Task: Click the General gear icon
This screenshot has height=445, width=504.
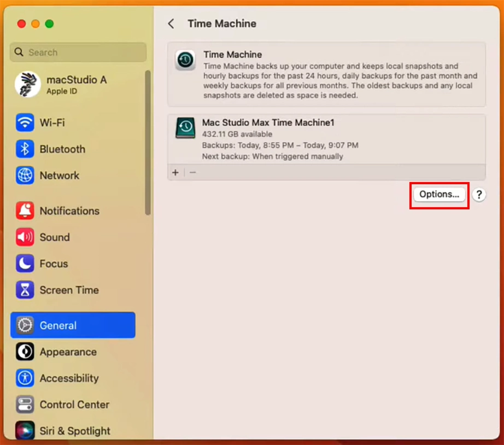Action: 25,325
